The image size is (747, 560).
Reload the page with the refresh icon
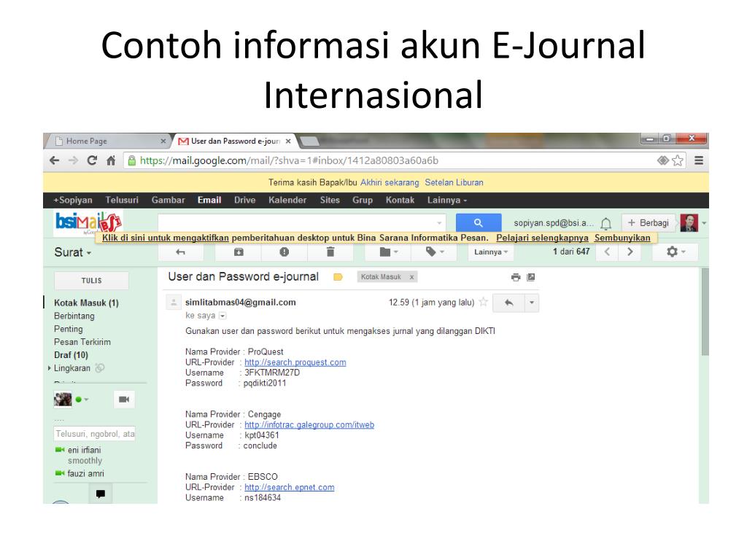coord(92,160)
